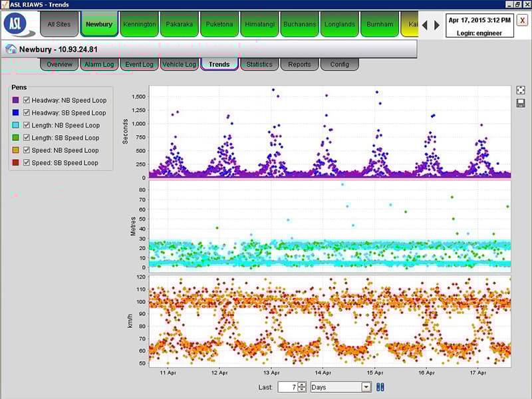Decrease Last value with down stepper

[302, 390]
